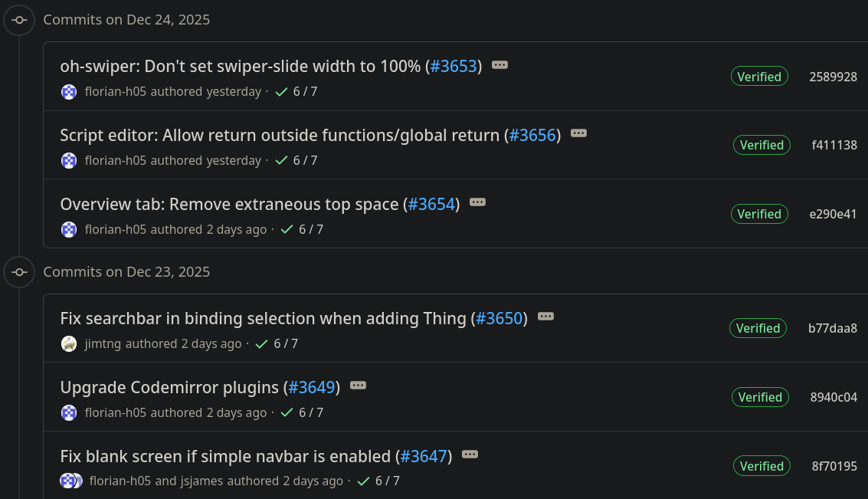The height and width of the screenshot is (499, 868).
Task: Open commit hash 8940c04
Action: pos(834,397)
